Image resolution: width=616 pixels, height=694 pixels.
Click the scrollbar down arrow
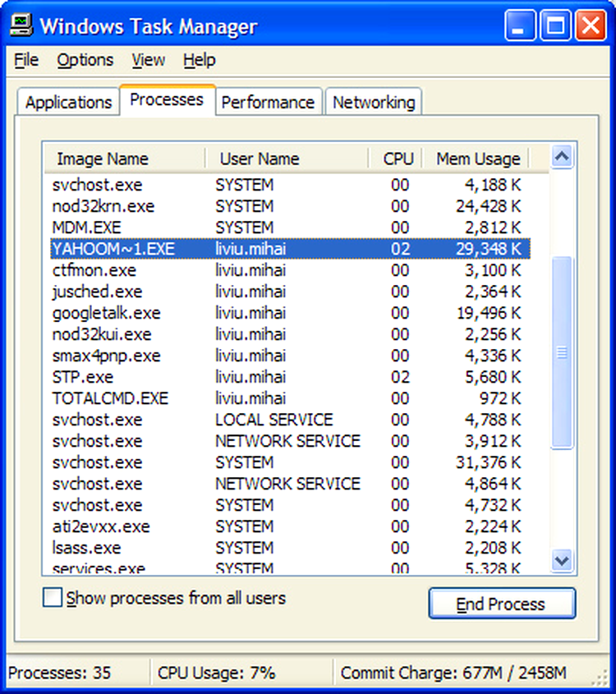click(x=563, y=561)
